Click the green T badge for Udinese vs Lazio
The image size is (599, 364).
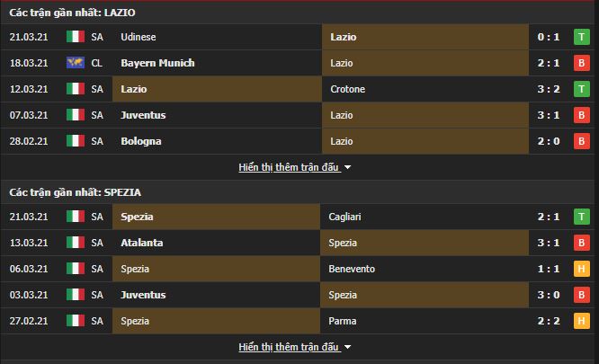click(581, 37)
